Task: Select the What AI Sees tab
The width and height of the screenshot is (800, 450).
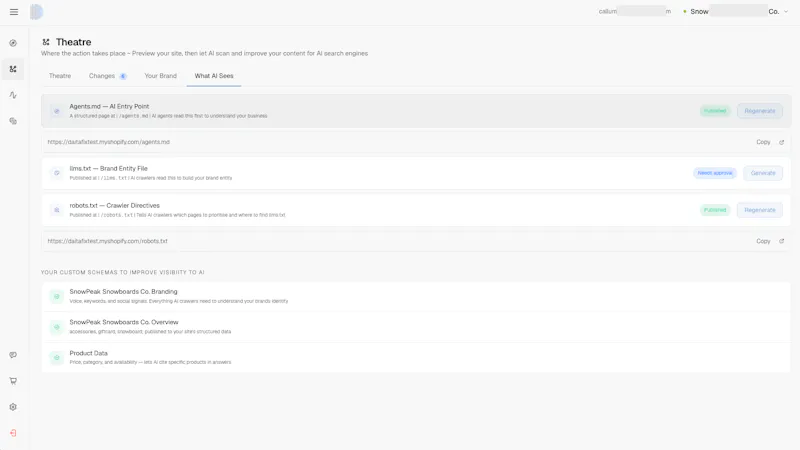Action: 214,76
